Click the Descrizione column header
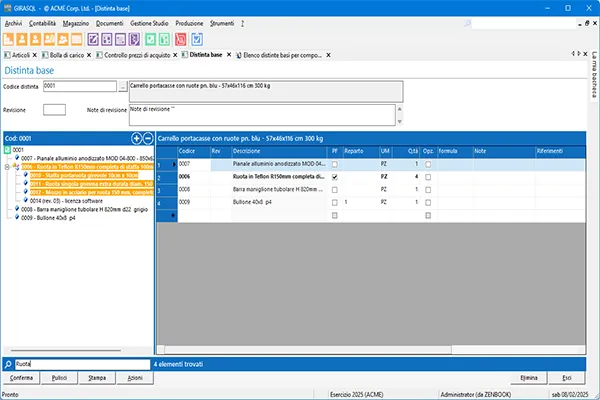The image size is (600, 400). (x=279, y=151)
